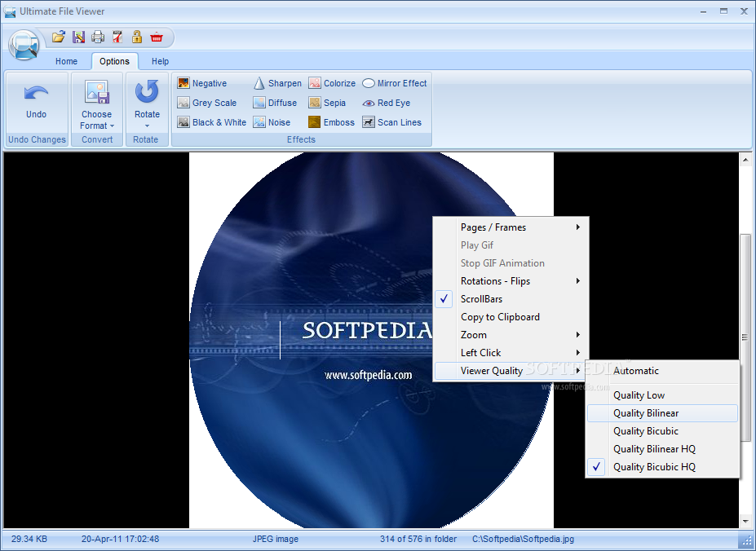Apply the Colorize effect
This screenshot has height=551, width=756.
click(332, 83)
